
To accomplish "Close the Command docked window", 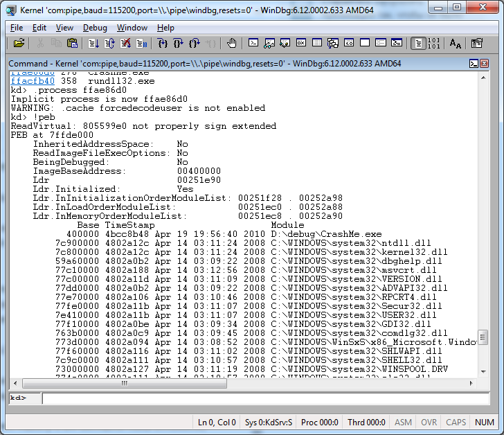I will pos(484,64).
